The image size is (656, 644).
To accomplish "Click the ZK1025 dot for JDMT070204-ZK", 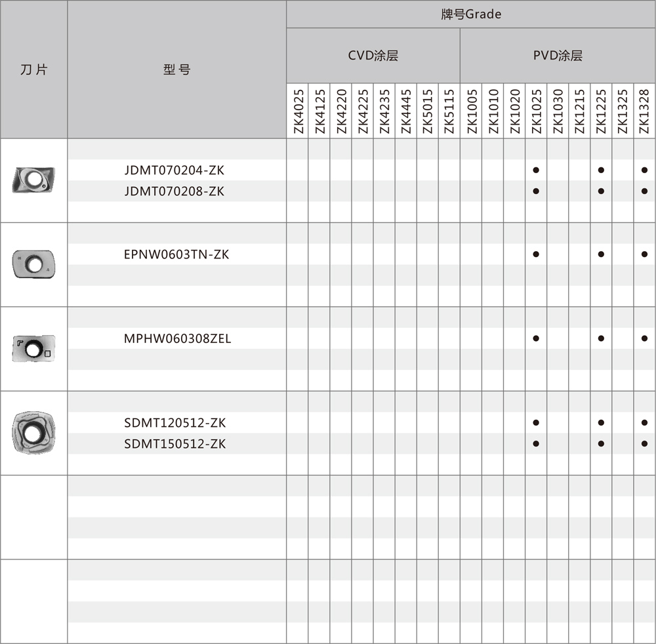I will (x=536, y=171).
